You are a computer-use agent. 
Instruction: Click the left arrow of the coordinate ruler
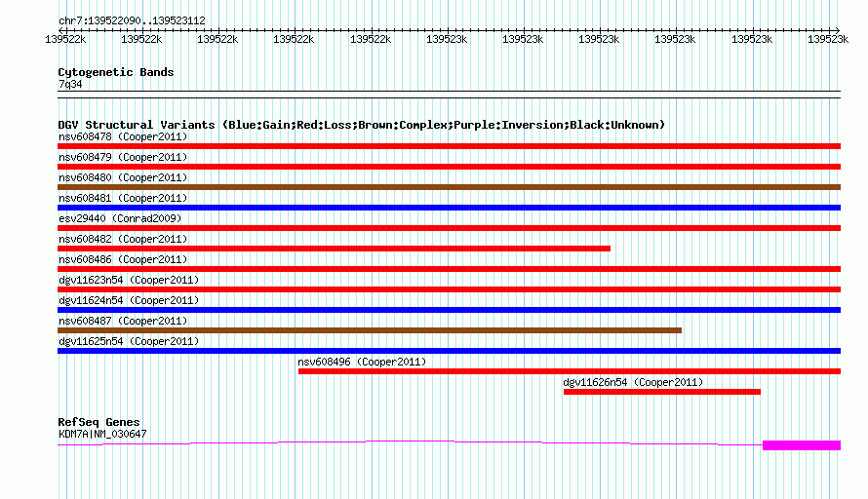pyautogui.click(x=60, y=30)
